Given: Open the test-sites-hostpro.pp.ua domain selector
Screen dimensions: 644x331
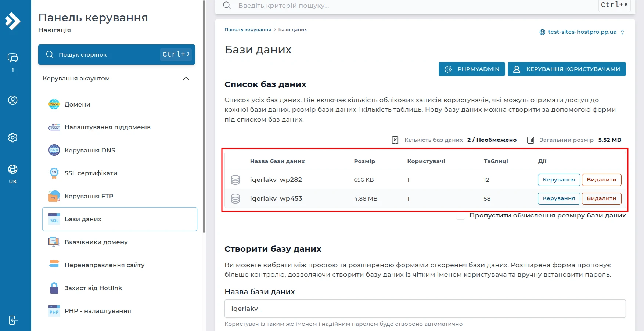Looking at the screenshot, I should [582, 32].
